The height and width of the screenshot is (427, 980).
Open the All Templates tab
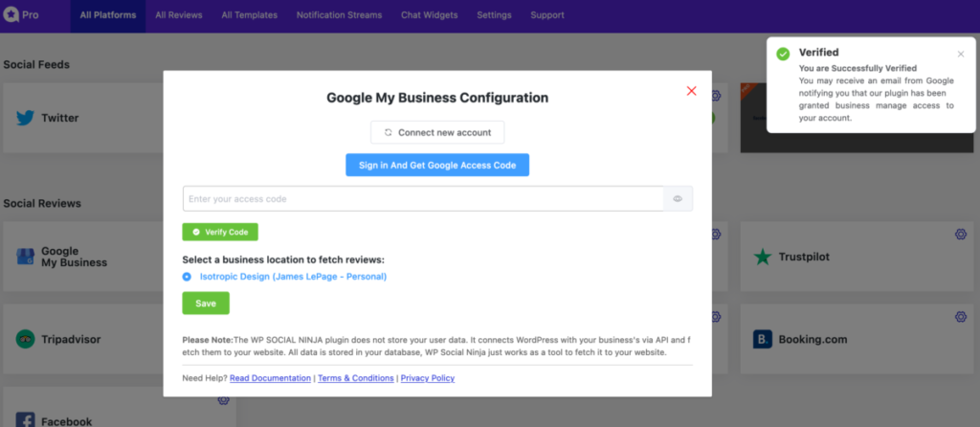tap(250, 15)
